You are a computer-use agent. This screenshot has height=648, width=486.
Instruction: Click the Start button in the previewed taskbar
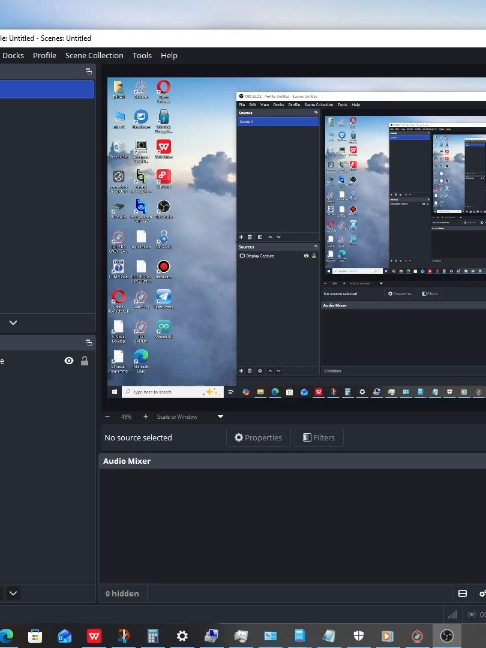(x=114, y=392)
